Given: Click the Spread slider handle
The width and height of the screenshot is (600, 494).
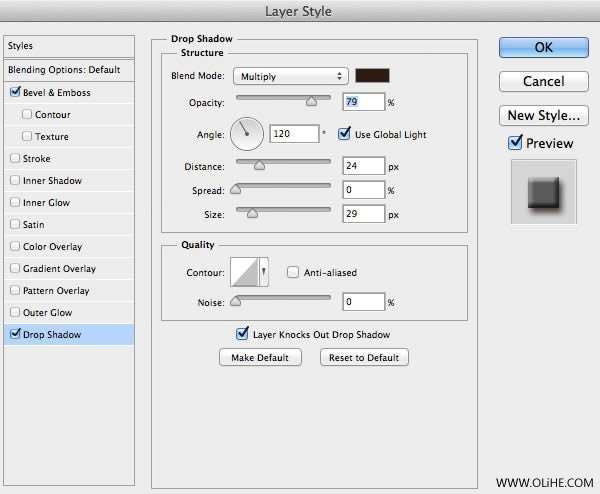Looking at the screenshot, I should [235, 189].
